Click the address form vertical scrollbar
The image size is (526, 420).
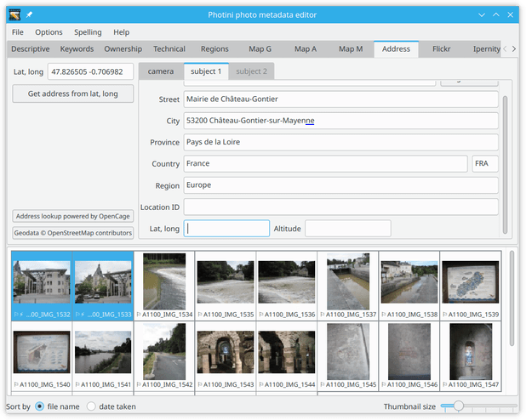[x=505, y=164]
